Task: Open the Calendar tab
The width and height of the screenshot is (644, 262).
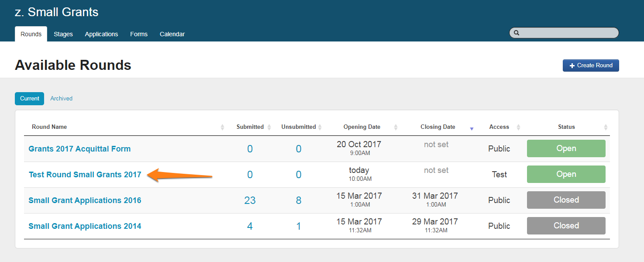Action: click(x=172, y=34)
